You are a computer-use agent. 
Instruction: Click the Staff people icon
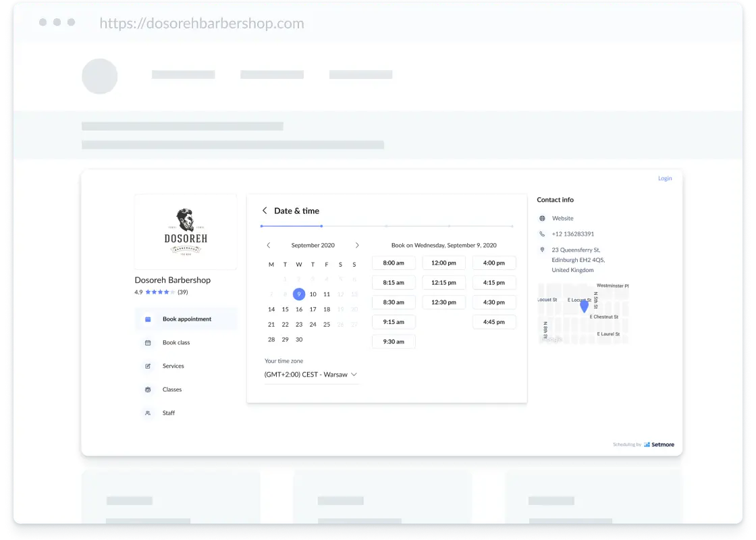coord(148,413)
